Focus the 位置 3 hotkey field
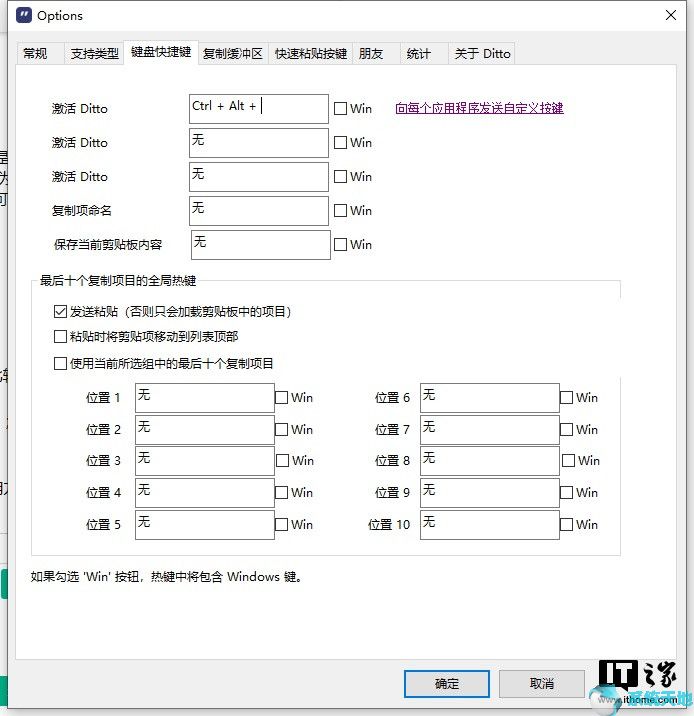This screenshot has height=716, width=694. coord(205,461)
